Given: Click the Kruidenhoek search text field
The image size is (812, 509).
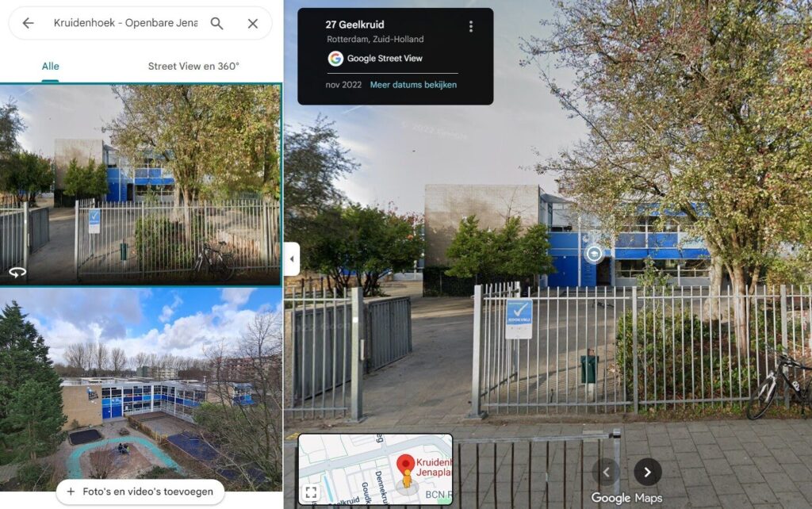Looking at the screenshot, I should (x=126, y=23).
